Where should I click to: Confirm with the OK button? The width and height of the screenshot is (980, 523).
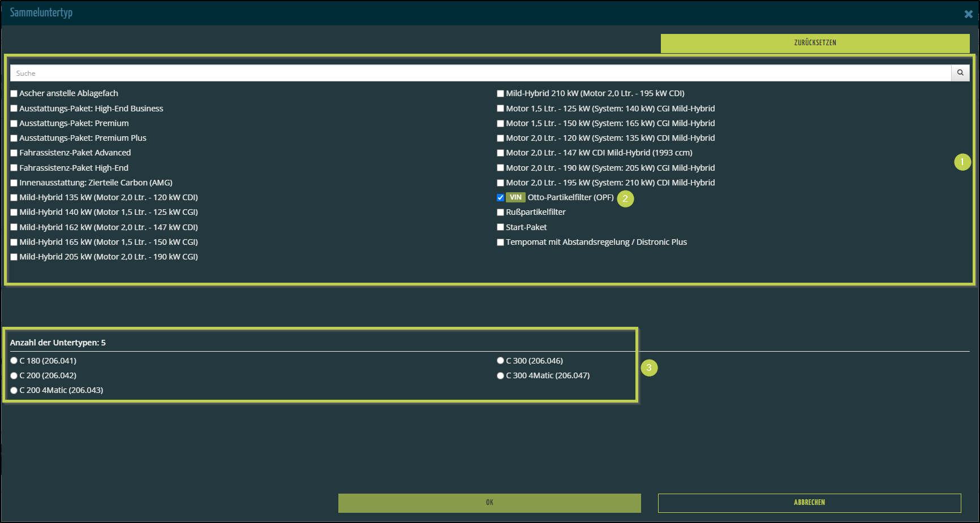489,503
